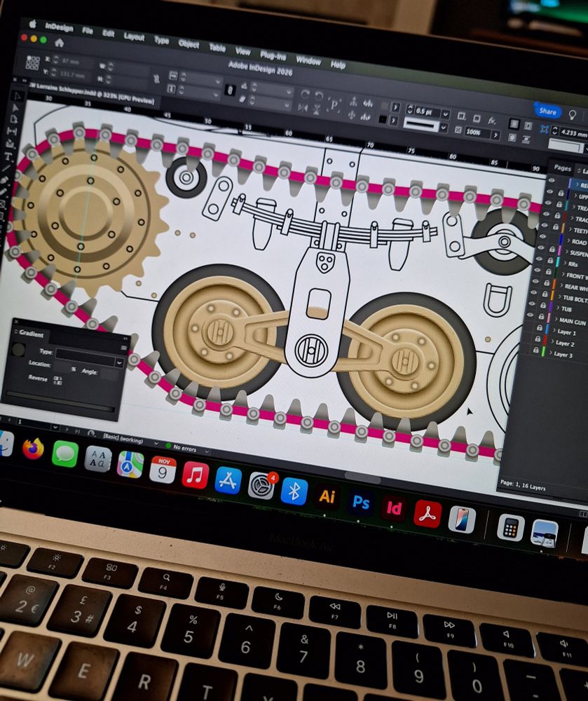Apply the drop shadow icon
This screenshot has height=701, width=588.
477,119
